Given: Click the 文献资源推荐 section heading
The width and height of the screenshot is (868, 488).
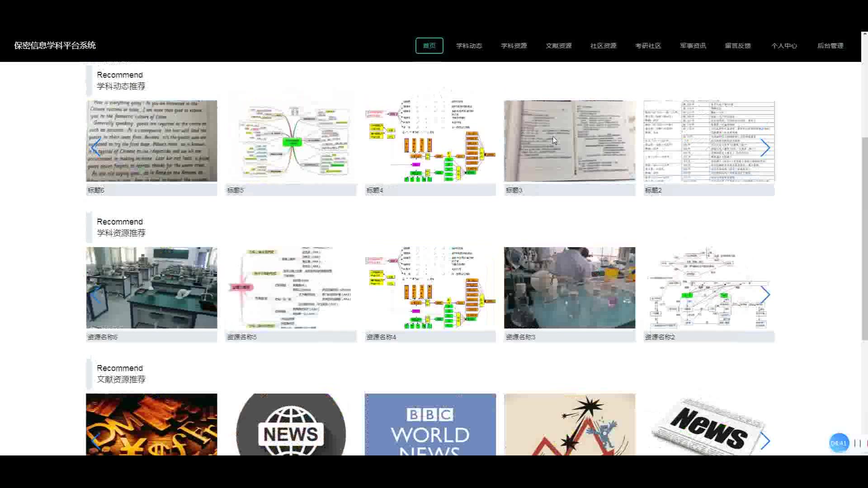Looking at the screenshot, I should tap(121, 380).
